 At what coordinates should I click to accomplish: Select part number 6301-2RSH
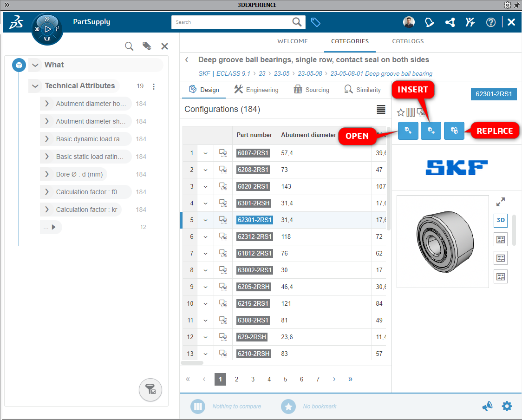click(x=254, y=203)
